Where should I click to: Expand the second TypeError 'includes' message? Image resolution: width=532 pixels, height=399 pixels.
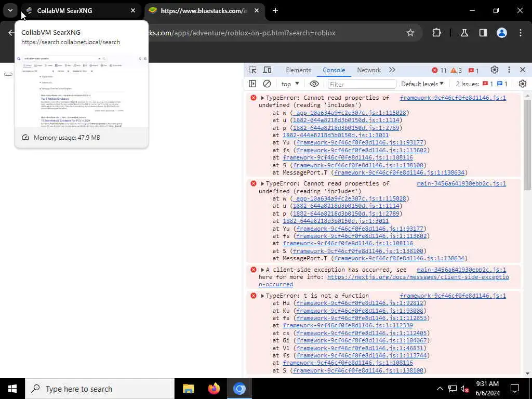262,183
